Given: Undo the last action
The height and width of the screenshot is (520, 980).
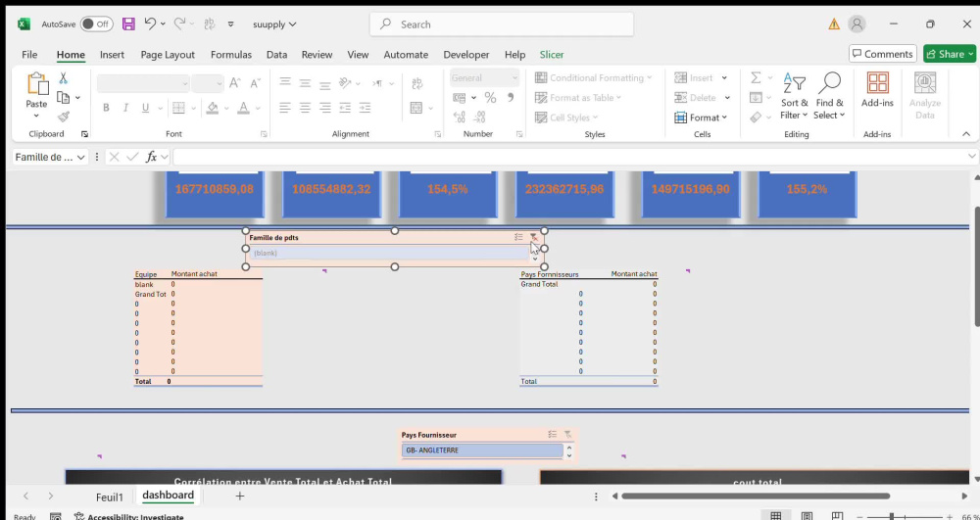Looking at the screenshot, I should [150, 24].
